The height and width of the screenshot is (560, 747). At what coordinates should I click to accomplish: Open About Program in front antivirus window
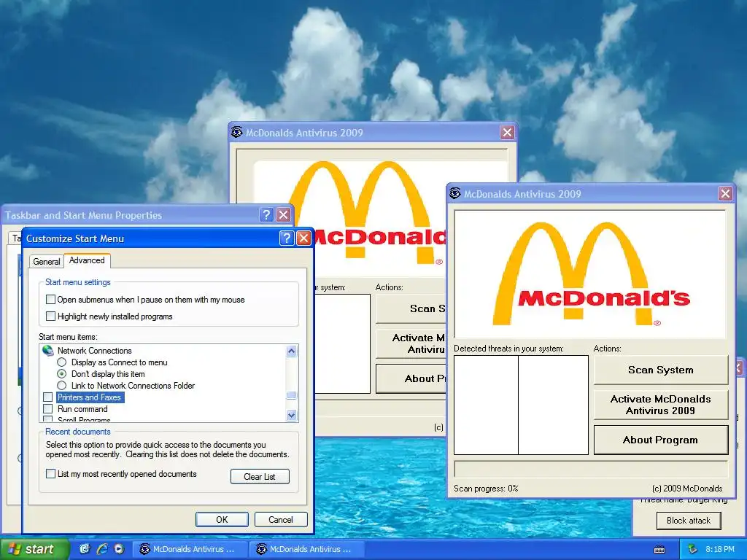pos(660,440)
